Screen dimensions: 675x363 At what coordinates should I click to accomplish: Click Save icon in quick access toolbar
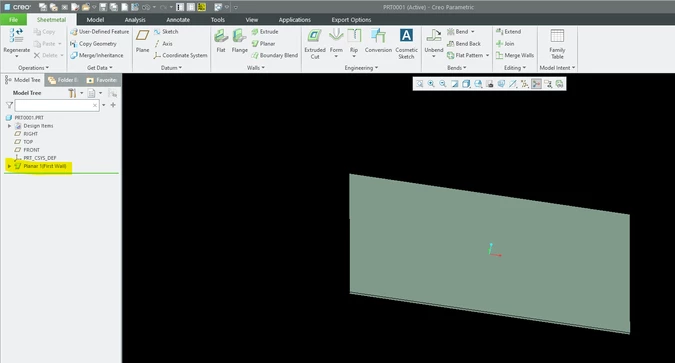pos(103,7)
